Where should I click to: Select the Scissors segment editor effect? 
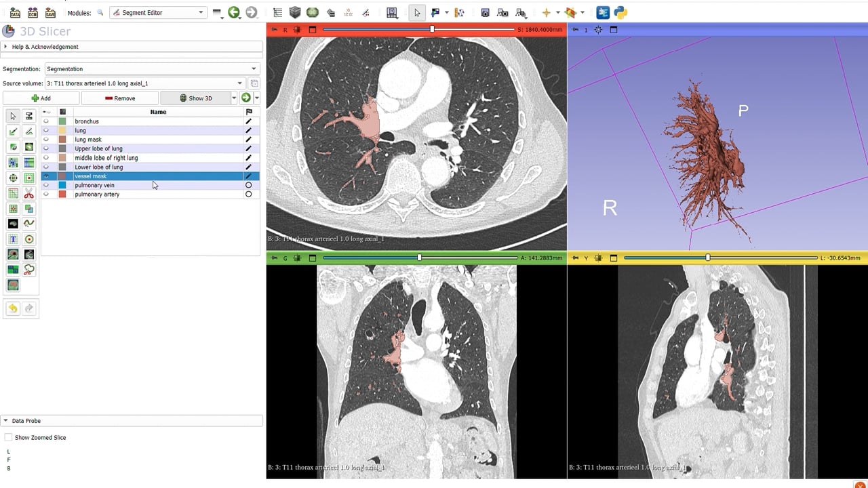[28, 195]
